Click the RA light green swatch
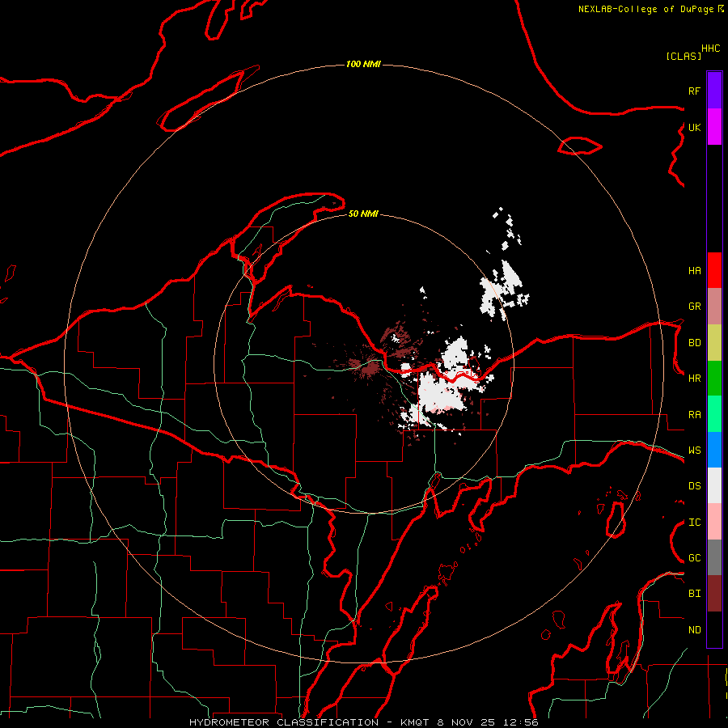Image resolution: width=728 pixels, height=728 pixels. [714, 414]
